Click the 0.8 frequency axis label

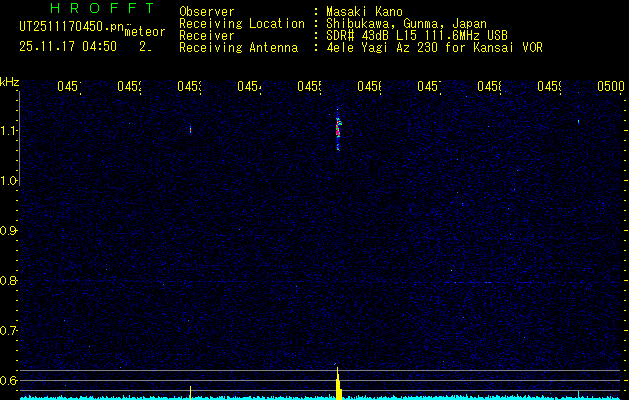pos(10,281)
